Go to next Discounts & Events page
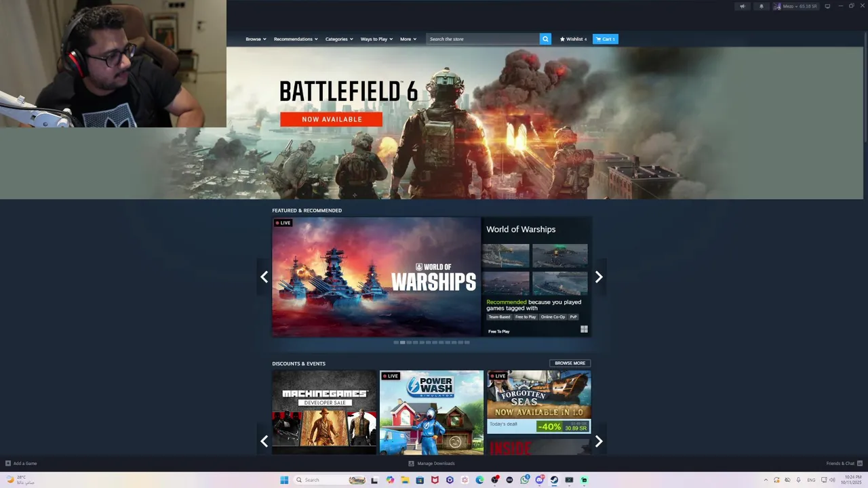This screenshot has width=868, height=488. click(x=599, y=441)
